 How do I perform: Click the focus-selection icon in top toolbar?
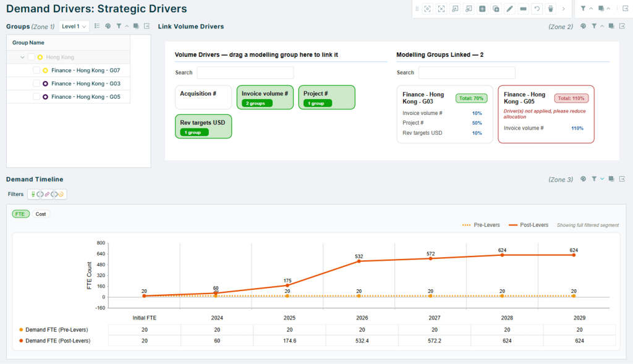point(428,9)
